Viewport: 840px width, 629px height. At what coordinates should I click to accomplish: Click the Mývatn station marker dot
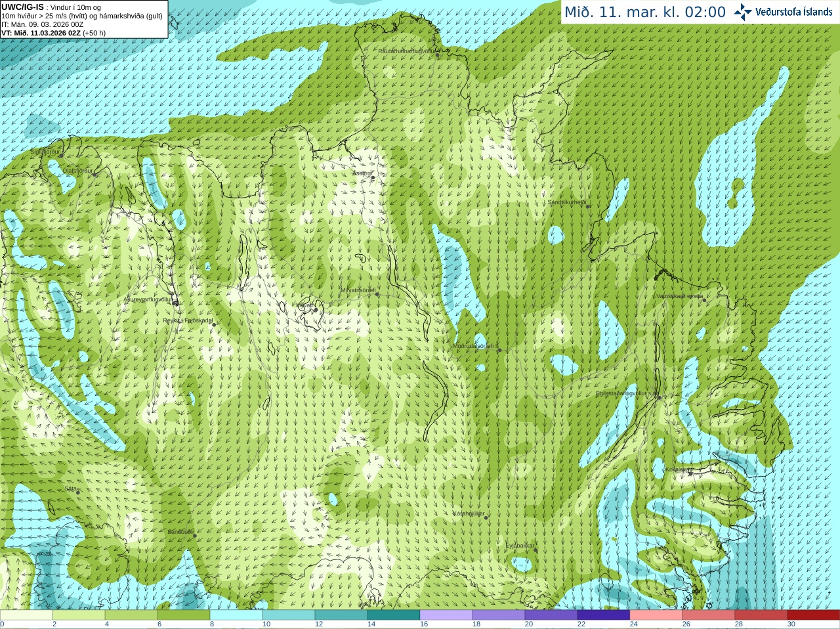click(316, 309)
